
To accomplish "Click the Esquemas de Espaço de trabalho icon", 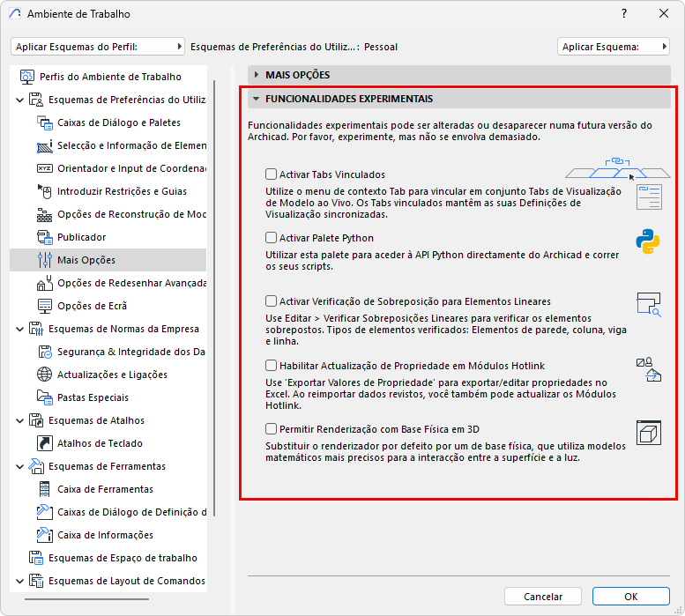I will click(36, 558).
